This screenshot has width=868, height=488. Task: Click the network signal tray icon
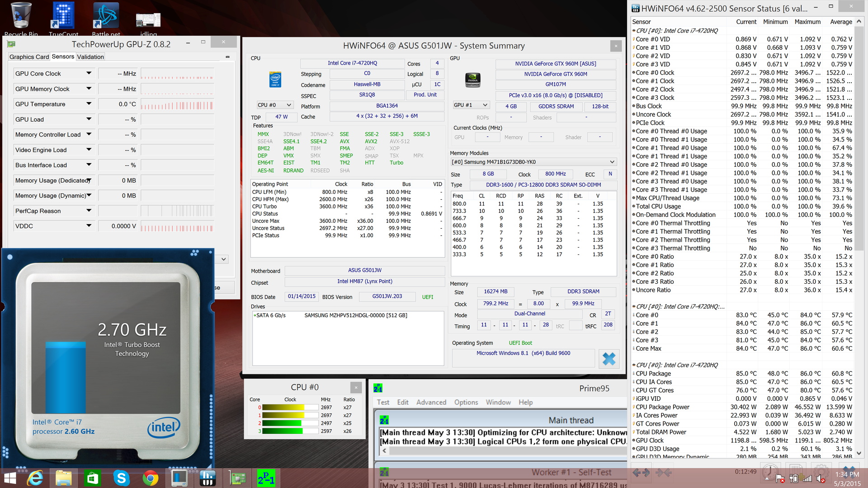pos(807,478)
